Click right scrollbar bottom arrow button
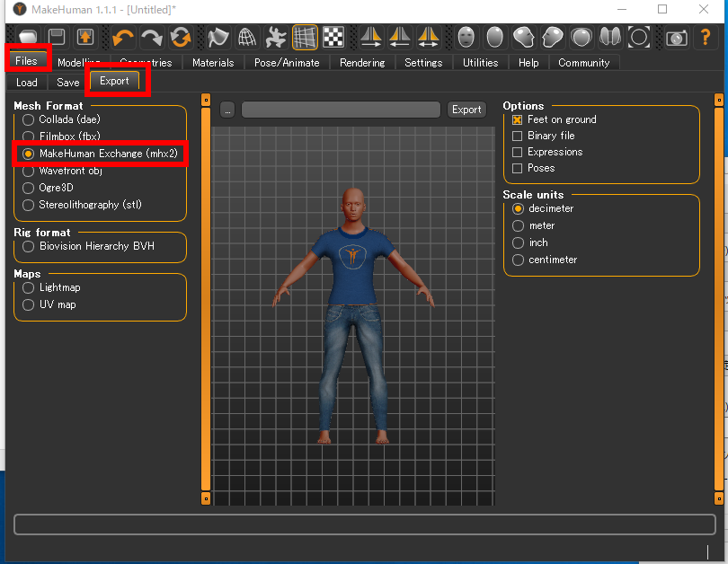 719,498
